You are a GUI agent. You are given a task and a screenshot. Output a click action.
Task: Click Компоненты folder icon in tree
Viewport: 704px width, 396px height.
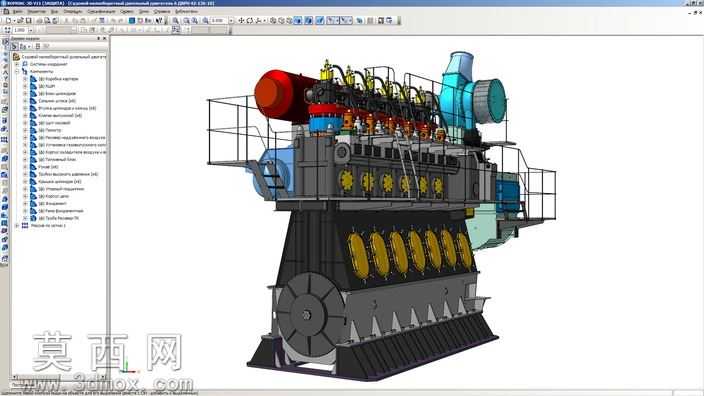pyautogui.click(x=25, y=71)
